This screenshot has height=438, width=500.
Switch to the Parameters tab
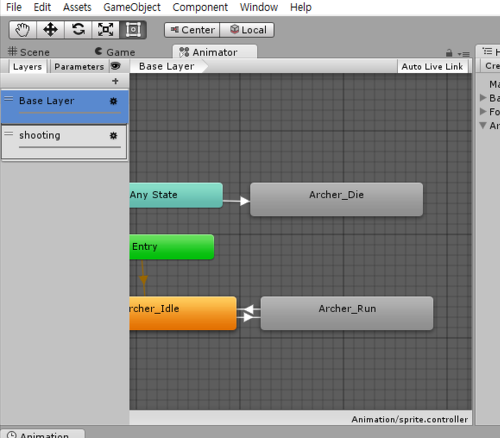(79, 67)
